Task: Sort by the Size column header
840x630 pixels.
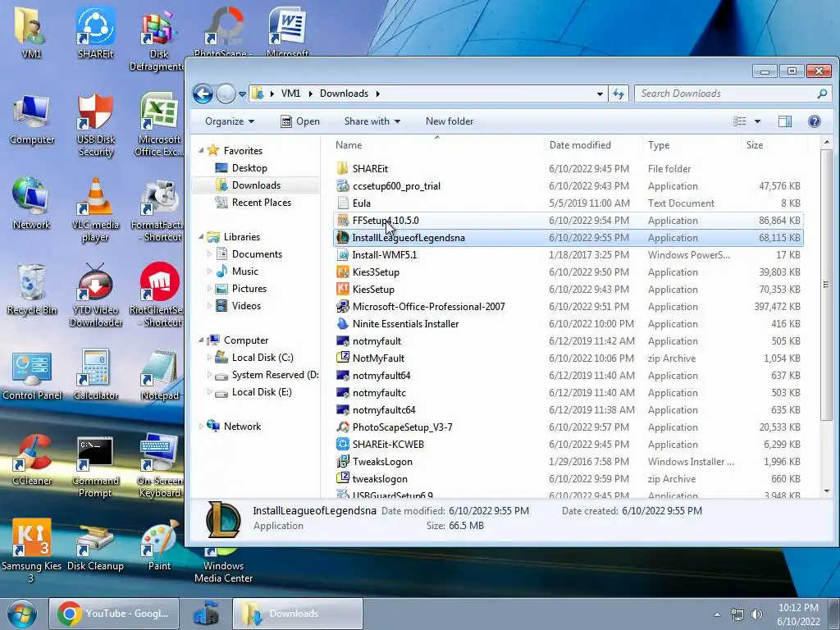Action: [x=774, y=145]
